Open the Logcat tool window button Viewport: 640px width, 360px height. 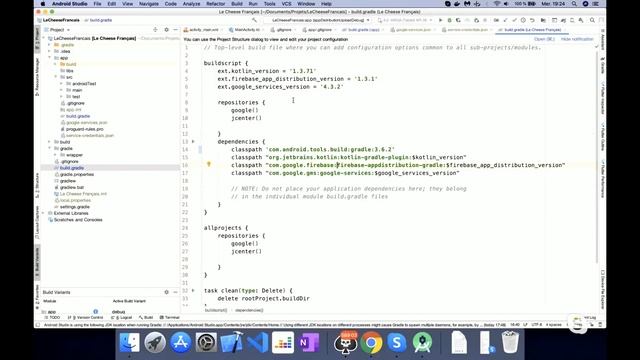pyautogui.click(x=122, y=318)
